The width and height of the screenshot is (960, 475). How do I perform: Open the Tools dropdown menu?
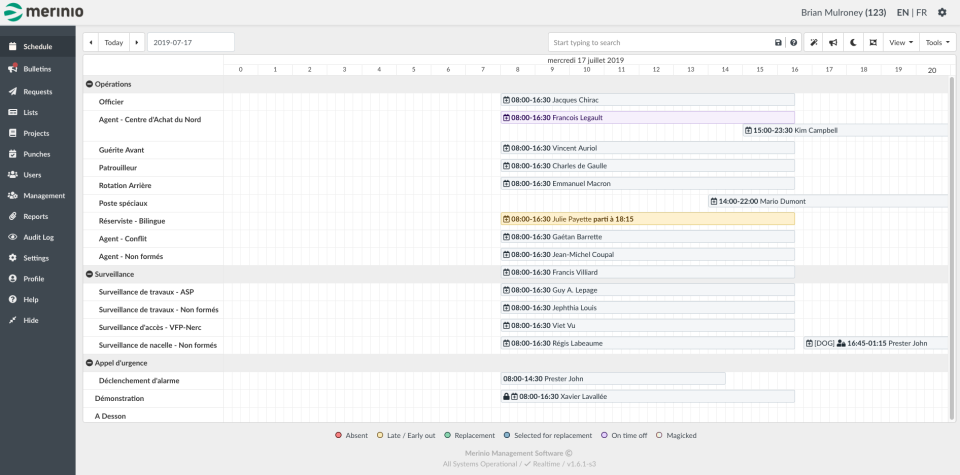click(937, 43)
